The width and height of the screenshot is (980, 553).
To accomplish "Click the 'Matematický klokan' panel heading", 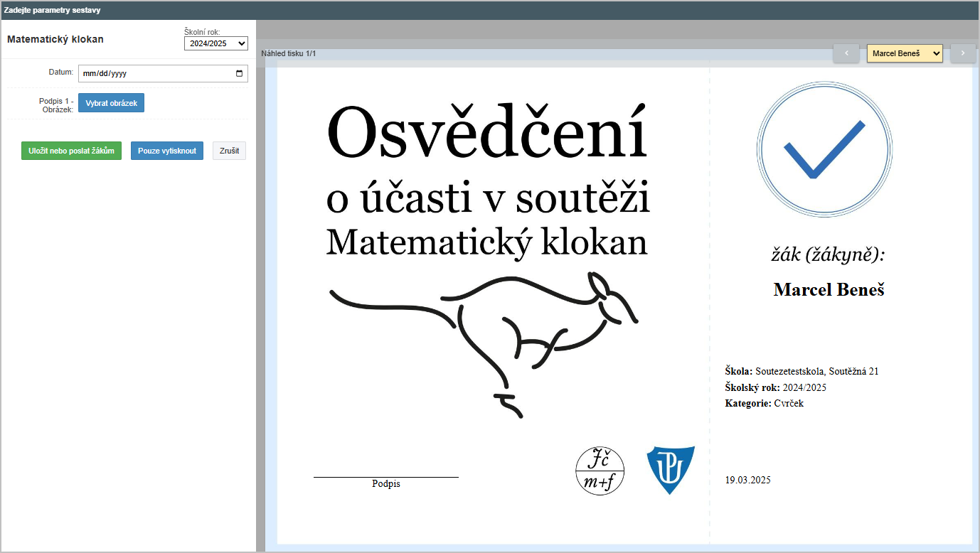I will (55, 39).
